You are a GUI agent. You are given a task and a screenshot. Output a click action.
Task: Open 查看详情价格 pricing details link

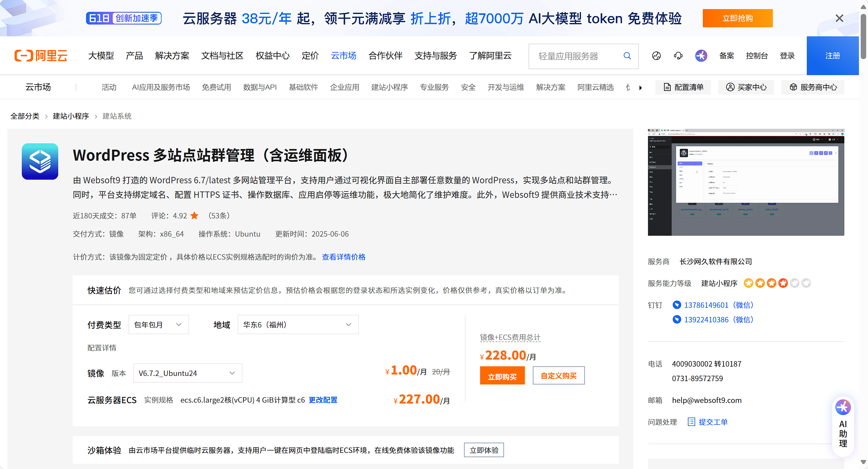click(343, 257)
